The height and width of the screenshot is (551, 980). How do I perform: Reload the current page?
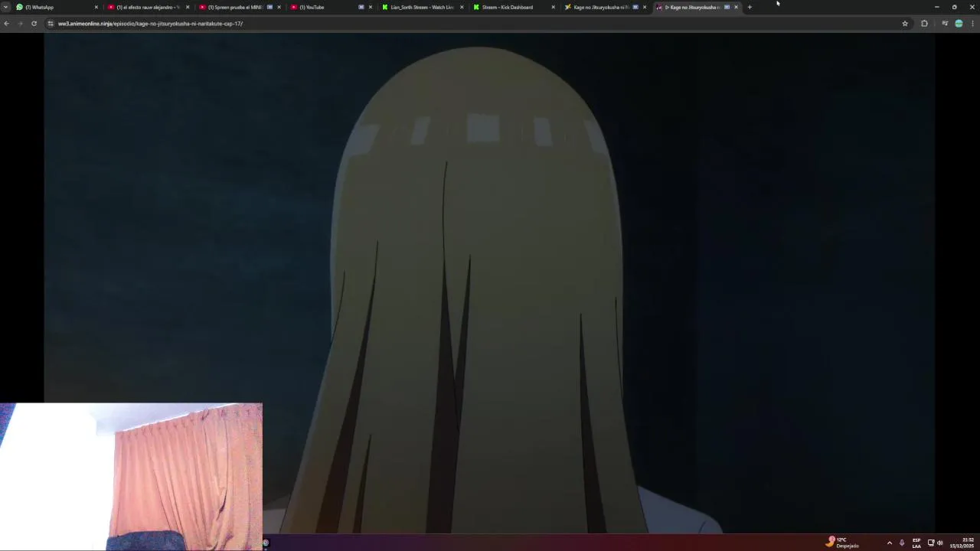[x=34, y=24]
